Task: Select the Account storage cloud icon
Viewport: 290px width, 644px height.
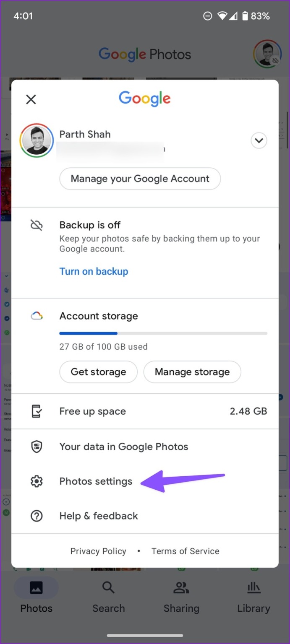Action: click(x=37, y=316)
